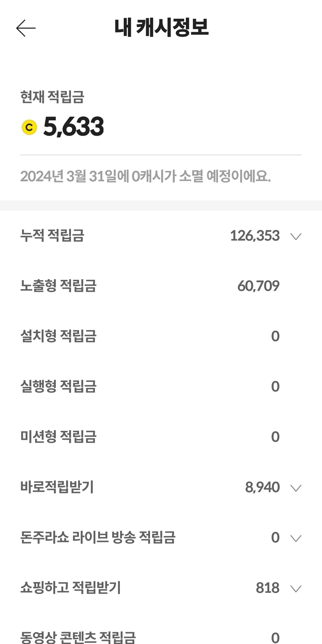Expand the 누적 적립금 chevron

[296, 236]
